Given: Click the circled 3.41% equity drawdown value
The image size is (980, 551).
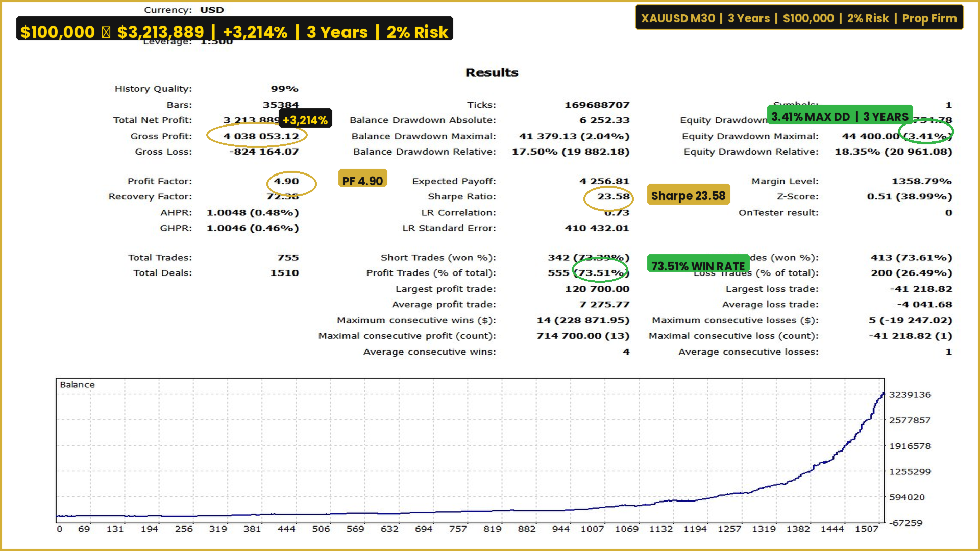Looking at the screenshot, I should coord(927,136).
